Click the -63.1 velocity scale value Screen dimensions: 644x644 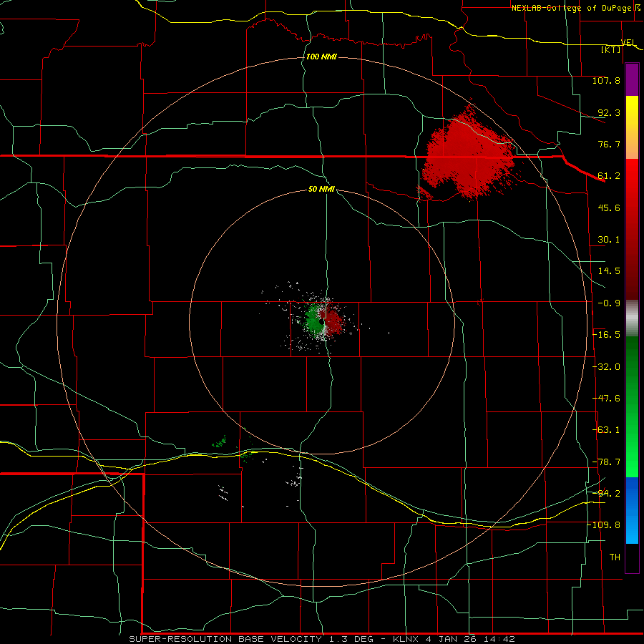(x=606, y=430)
